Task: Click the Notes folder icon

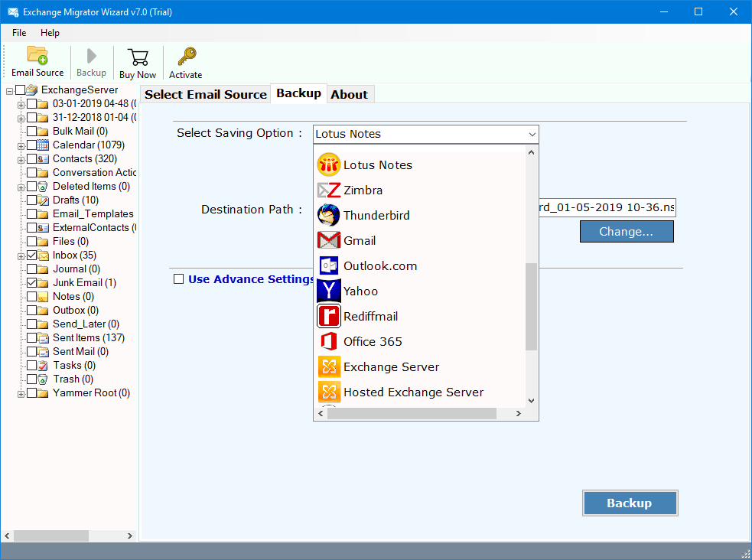Action: 43,297
